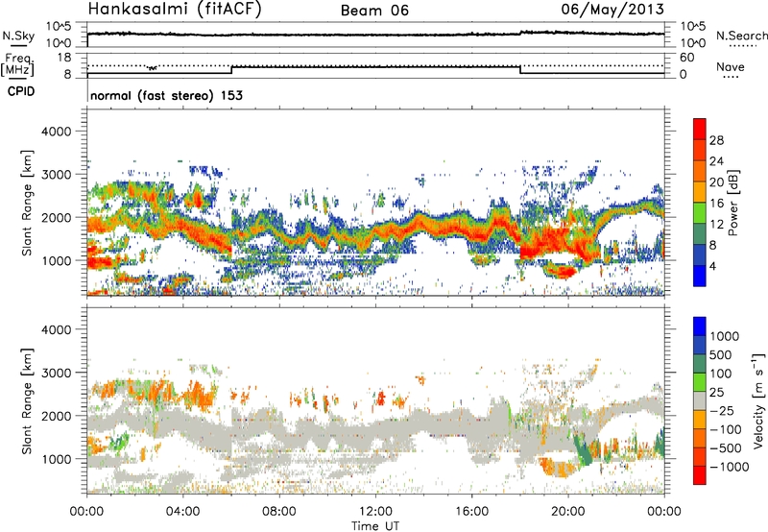Click the 'N.Sky' legend label
This screenshot has width=768, height=532.
tap(18, 36)
